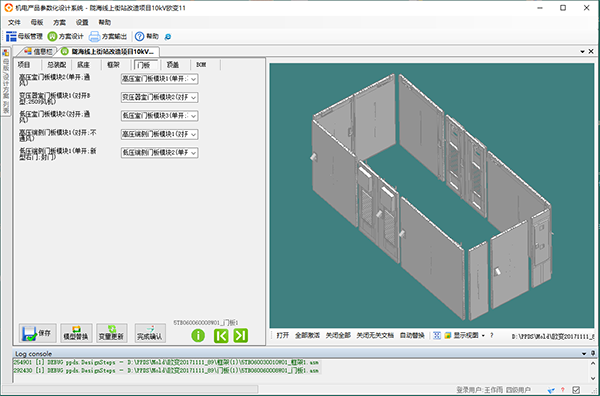Go to the previous step with green back arrow
600x396 pixels.
[x=221, y=336]
